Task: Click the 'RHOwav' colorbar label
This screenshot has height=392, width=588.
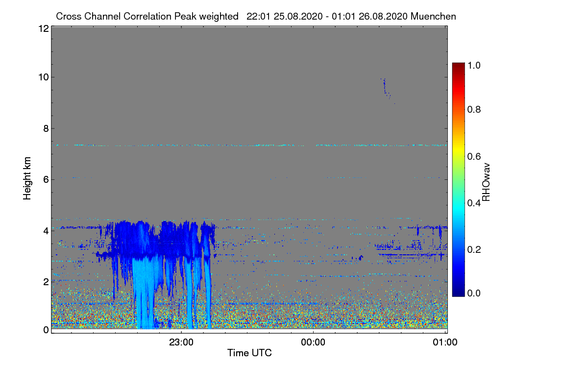Action: pos(486,182)
